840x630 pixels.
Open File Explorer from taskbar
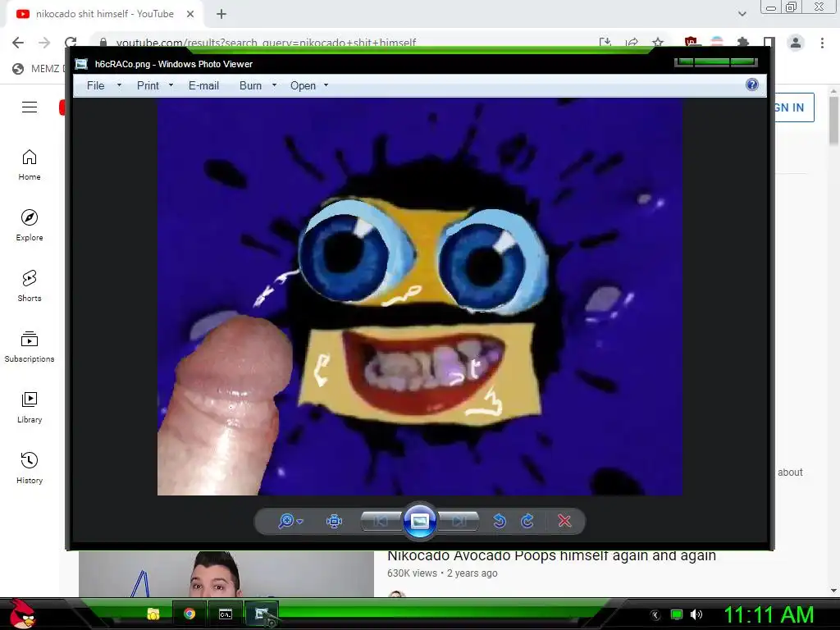point(153,614)
